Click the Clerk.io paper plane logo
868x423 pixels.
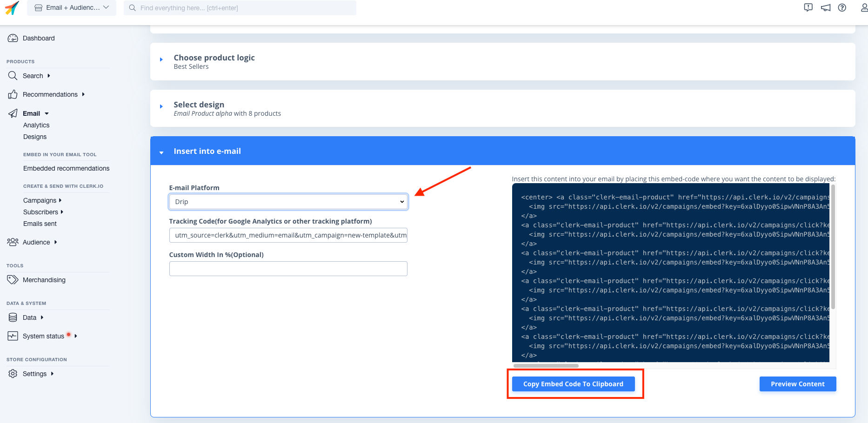pyautogui.click(x=12, y=8)
